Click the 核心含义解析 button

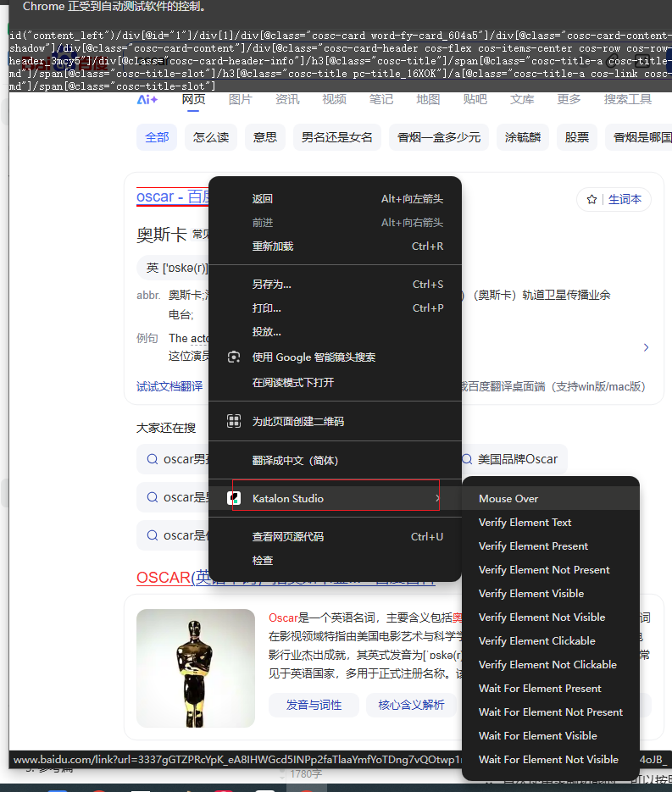[411, 705]
